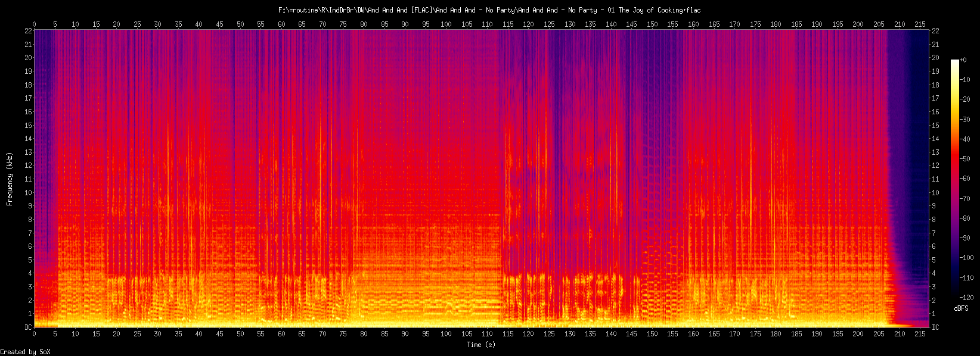980x356 pixels.
Task: Click the "100" tick on top time axis
Action: point(446,24)
